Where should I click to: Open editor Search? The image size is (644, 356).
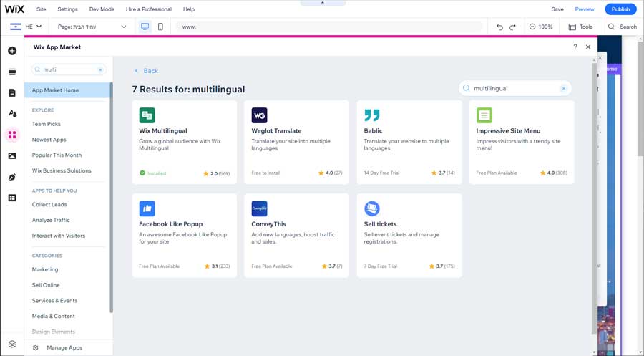click(x=623, y=27)
